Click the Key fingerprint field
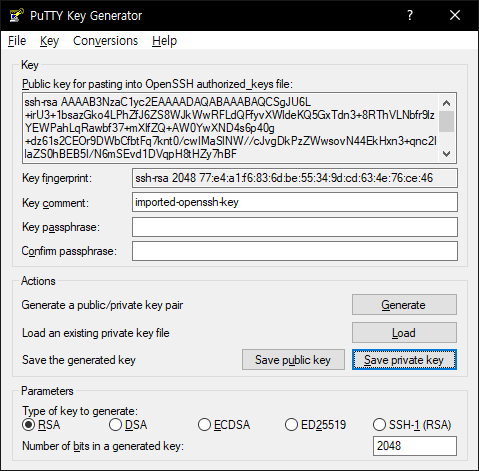 (x=295, y=178)
